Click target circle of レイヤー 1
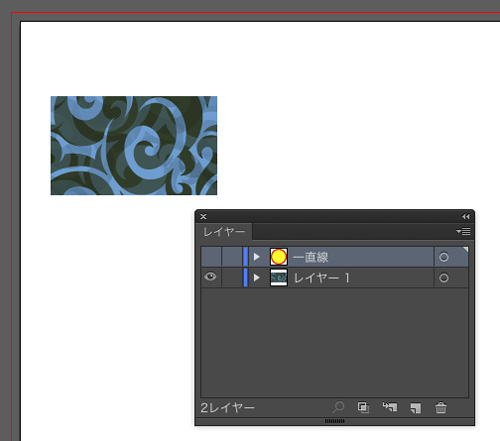 pos(443,278)
